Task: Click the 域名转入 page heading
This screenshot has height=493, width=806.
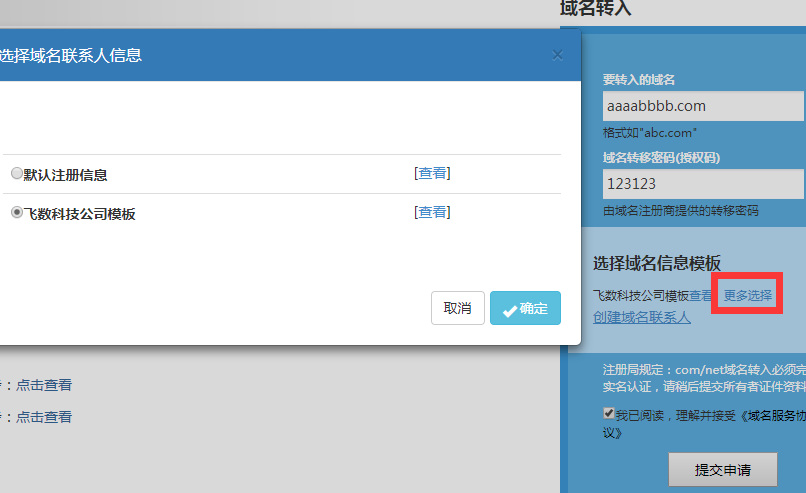Action: [x=595, y=8]
